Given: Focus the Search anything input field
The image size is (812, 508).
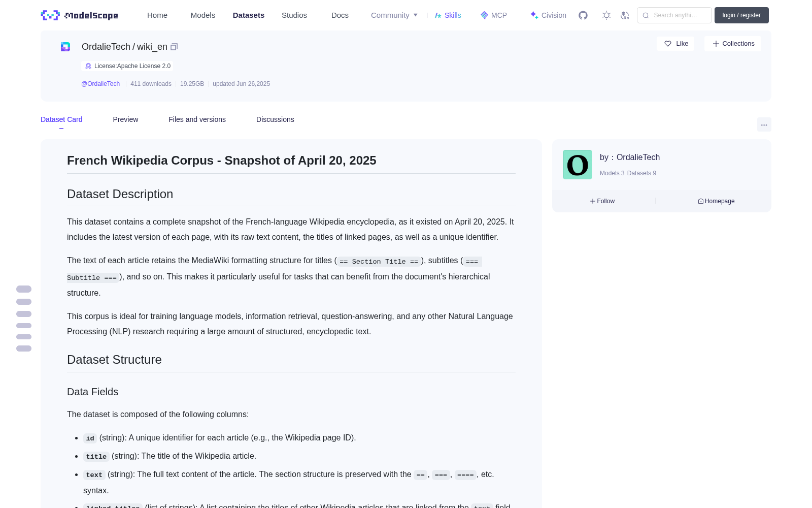Looking at the screenshot, I should (x=674, y=15).
